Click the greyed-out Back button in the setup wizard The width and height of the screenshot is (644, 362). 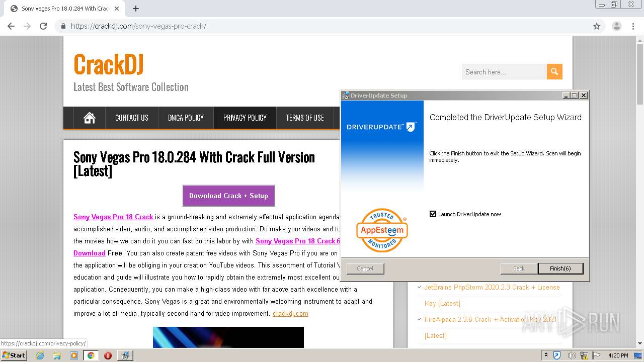519,268
